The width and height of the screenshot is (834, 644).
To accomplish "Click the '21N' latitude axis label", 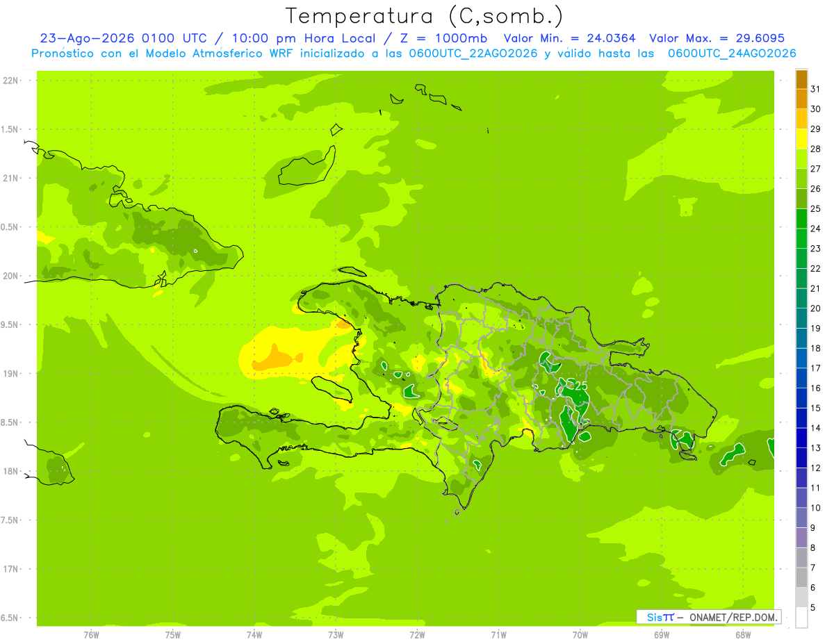I will coord(11,179).
